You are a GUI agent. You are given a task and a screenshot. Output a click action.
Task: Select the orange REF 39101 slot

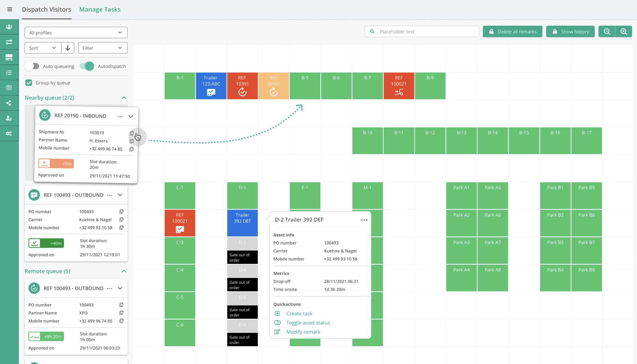coord(274,86)
